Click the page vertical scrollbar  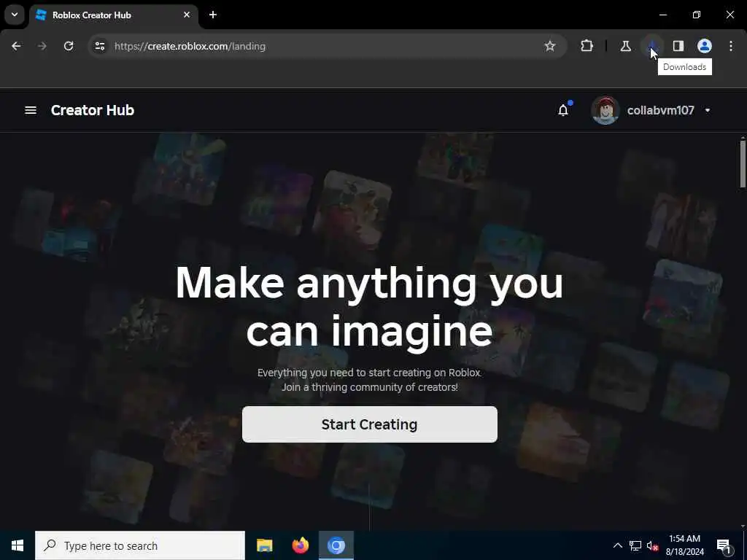tap(742, 163)
